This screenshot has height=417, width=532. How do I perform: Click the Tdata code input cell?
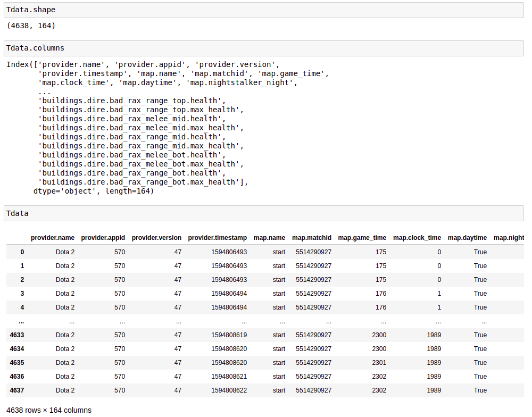[263, 213]
